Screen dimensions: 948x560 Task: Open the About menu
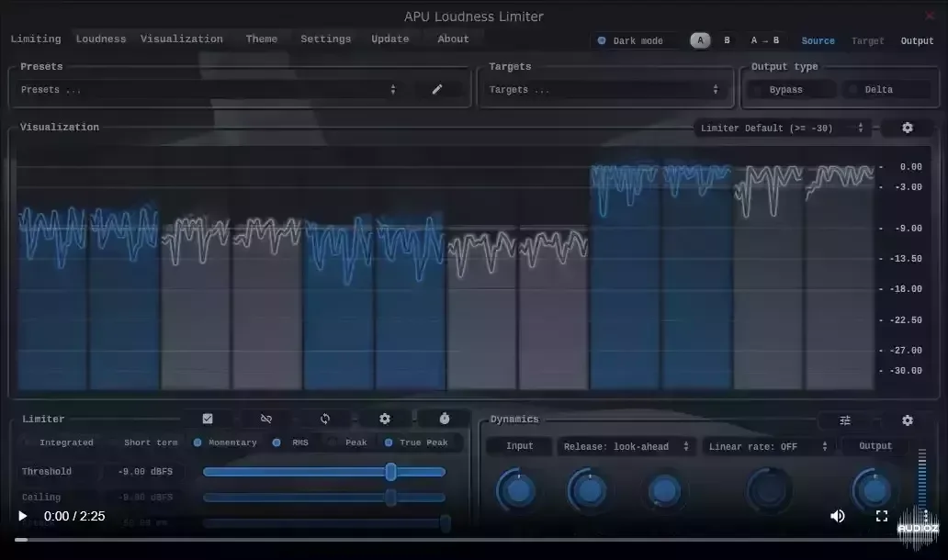453,39
